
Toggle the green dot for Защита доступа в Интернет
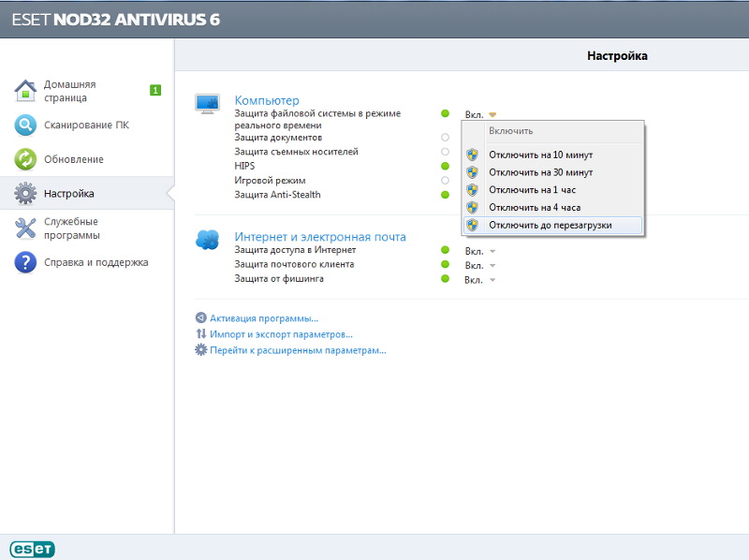point(446,249)
